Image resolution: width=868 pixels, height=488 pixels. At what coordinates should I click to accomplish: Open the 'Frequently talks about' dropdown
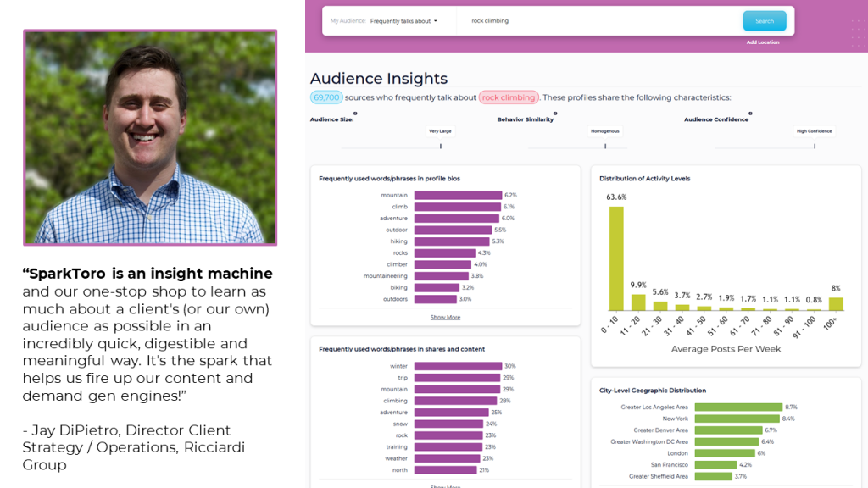pos(403,21)
